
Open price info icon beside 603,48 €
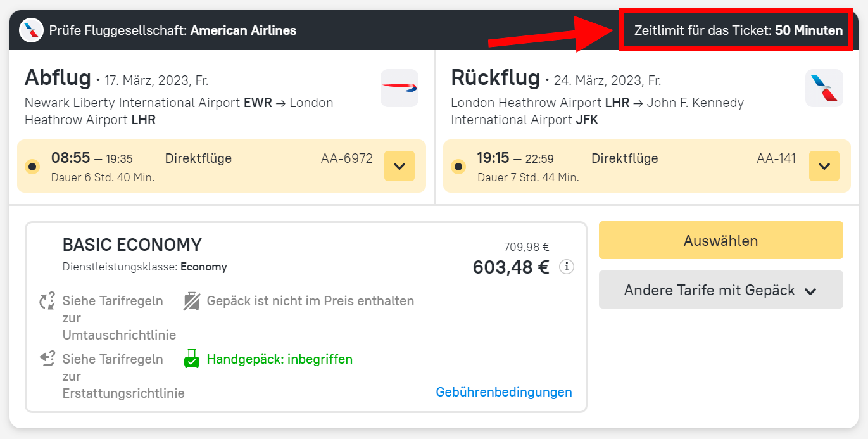pos(567,267)
